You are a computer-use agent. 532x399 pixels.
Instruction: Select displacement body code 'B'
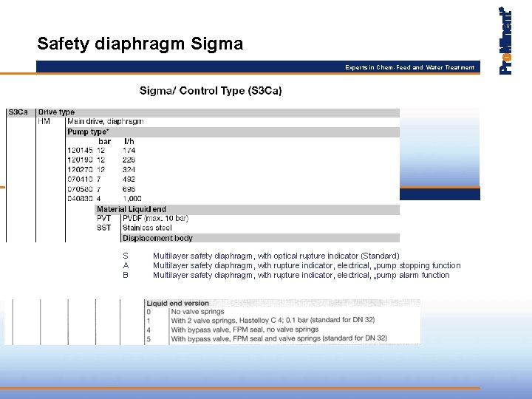click(x=126, y=275)
